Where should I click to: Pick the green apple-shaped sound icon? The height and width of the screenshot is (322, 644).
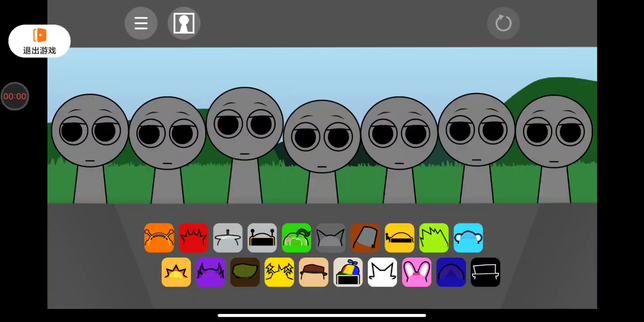pyautogui.click(x=296, y=238)
